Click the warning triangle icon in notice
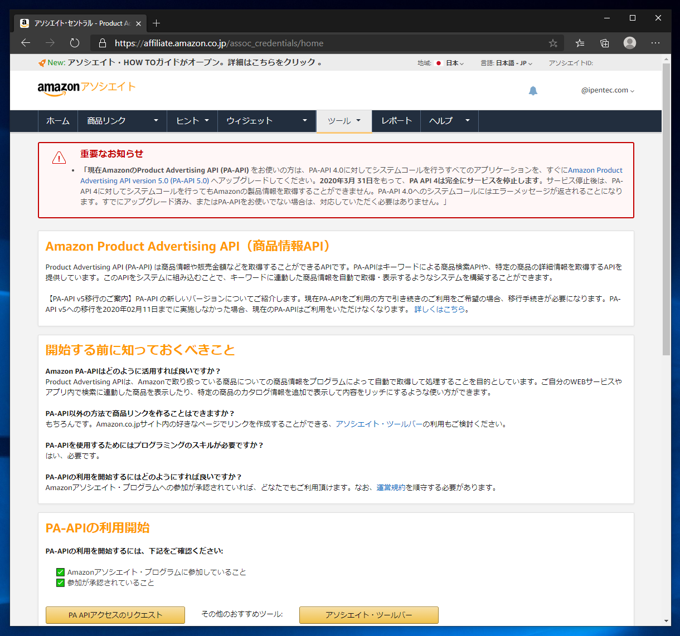This screenshot has height=636, width=680. click(x=59, y=157)
